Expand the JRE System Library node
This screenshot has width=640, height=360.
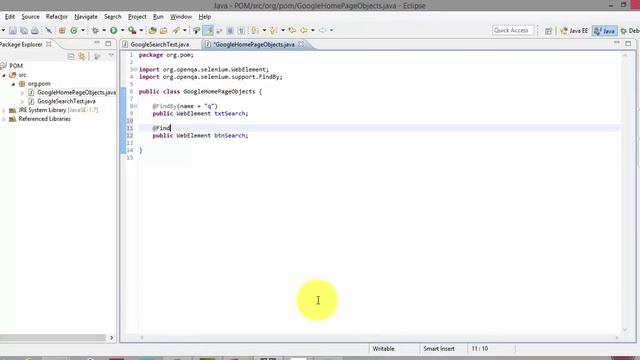point(4,110)
